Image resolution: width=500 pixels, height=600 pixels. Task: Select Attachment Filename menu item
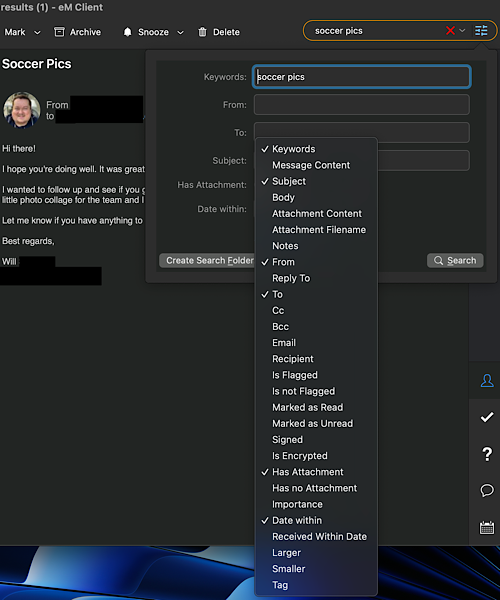pos(316,230)
